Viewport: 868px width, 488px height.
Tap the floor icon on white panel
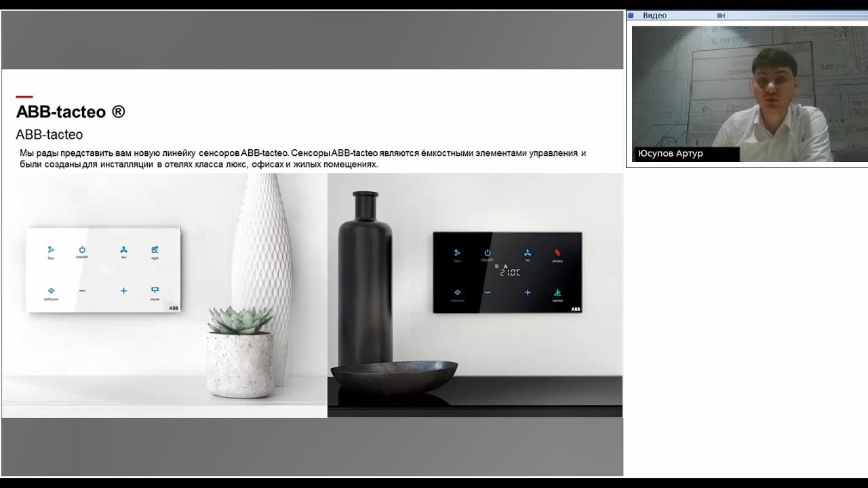pyautogui.click(x=51, y=249)
